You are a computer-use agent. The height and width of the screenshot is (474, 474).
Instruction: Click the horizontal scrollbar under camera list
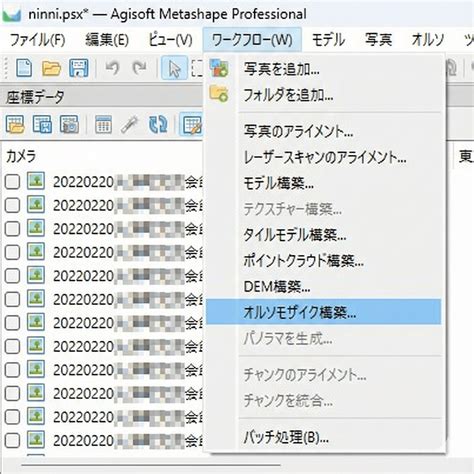tap(151, 465)
